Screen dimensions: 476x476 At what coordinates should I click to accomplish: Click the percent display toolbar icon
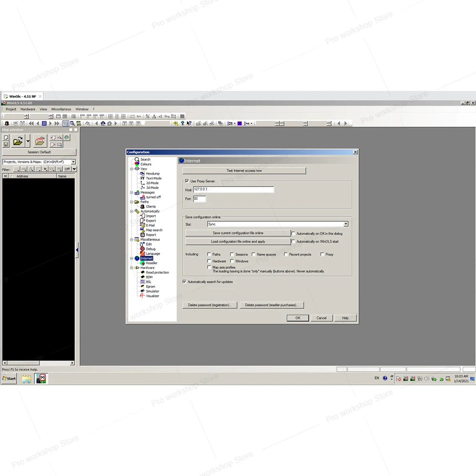pos(148,116)
